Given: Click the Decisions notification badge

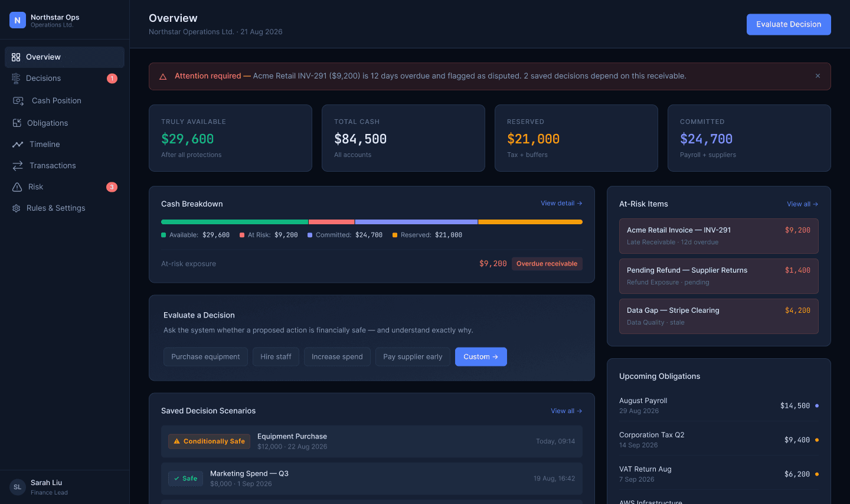Looking at the screenshot, I should 112,78.
